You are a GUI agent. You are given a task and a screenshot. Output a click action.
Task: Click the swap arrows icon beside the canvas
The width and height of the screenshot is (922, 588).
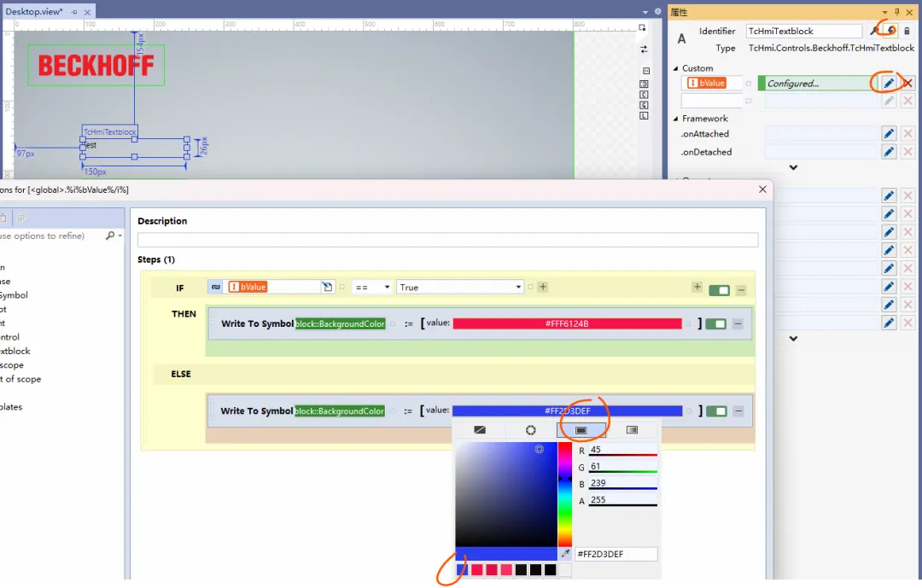(644, 49)
